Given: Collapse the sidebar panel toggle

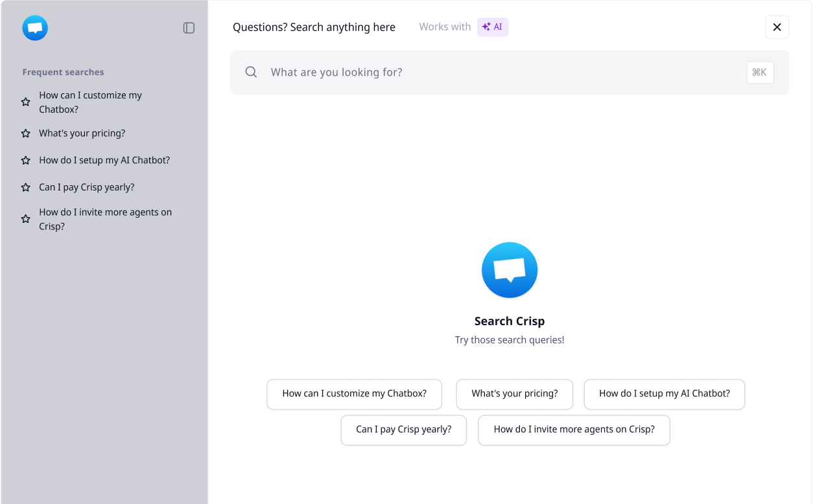Looking at the screenshot, I should click(189, 28).
